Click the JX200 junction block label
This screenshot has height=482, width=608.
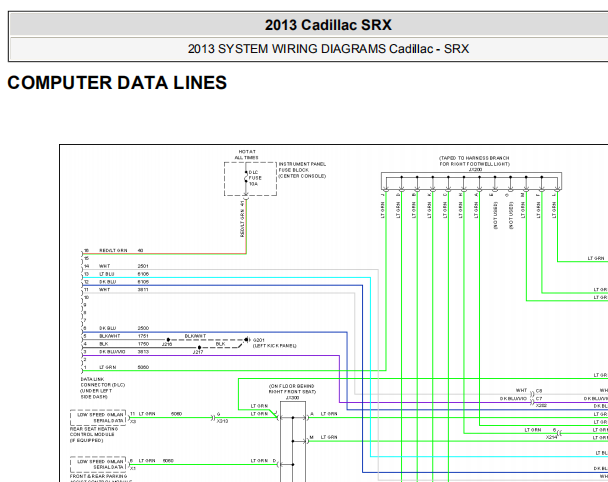point(475,169)
